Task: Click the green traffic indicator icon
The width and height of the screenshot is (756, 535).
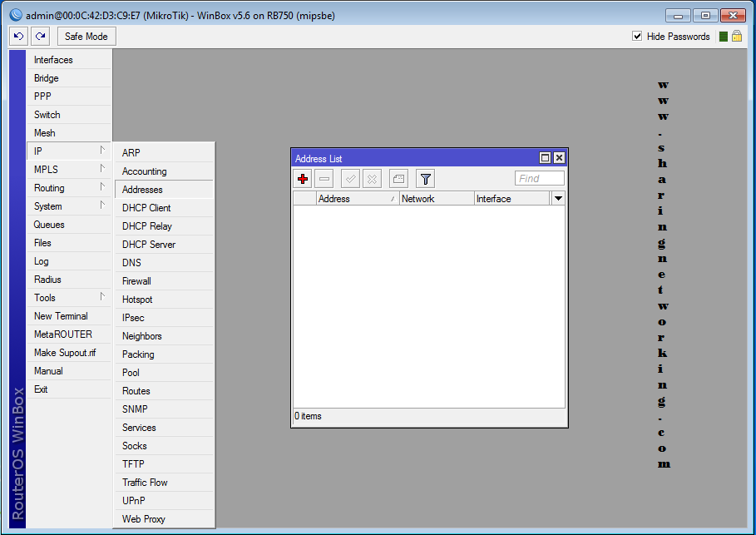Action: [x=724, y=37]
